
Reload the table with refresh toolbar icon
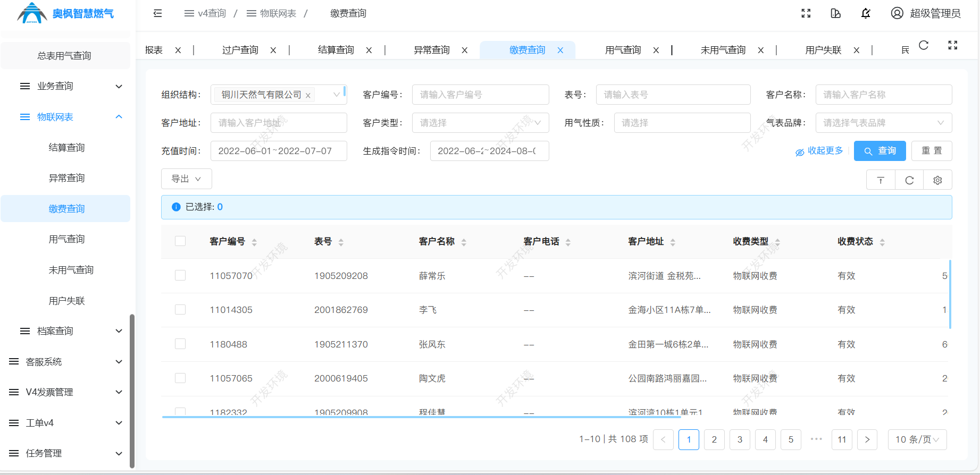(x=909, y=180)
